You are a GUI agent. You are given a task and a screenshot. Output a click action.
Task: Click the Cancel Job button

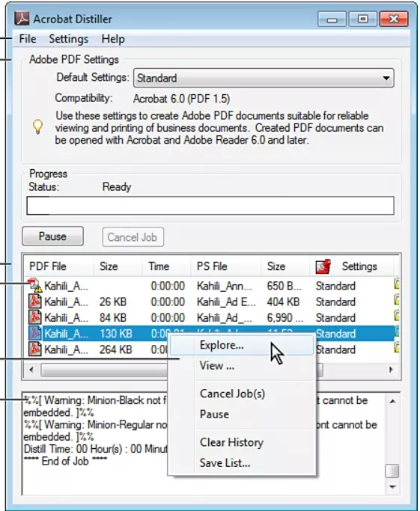133,237
